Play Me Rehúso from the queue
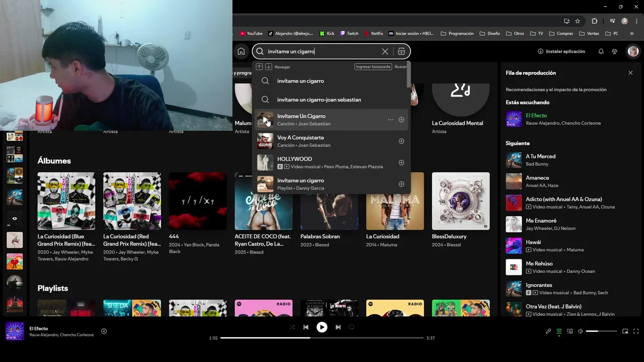This screenshot has width=644, height=362. (514, 267)
